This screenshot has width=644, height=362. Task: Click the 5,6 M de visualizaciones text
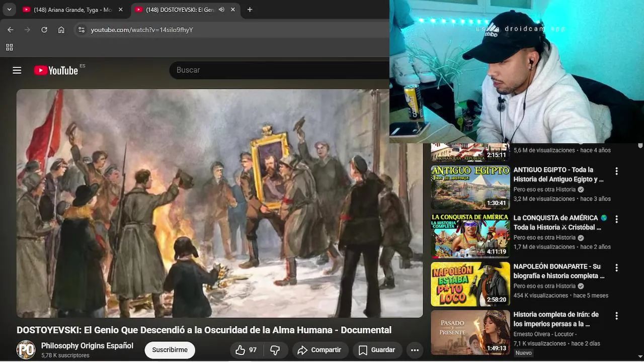(544, 150)
